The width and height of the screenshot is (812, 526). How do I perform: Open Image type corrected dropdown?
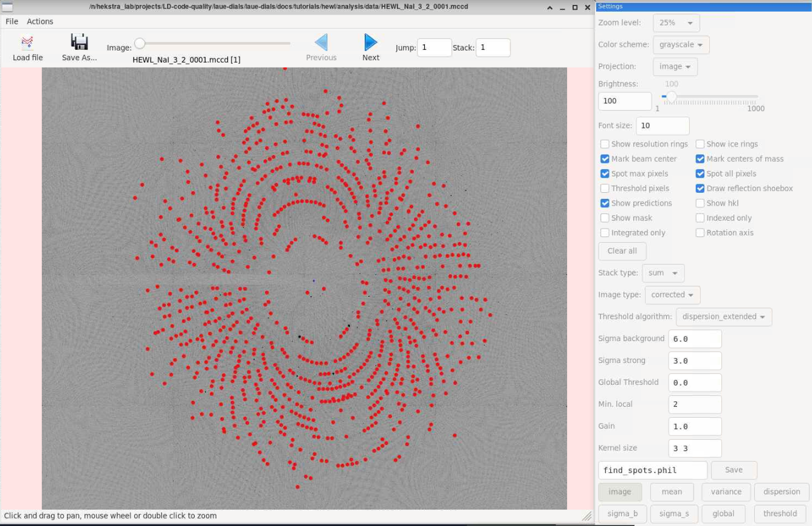[673, 295]
